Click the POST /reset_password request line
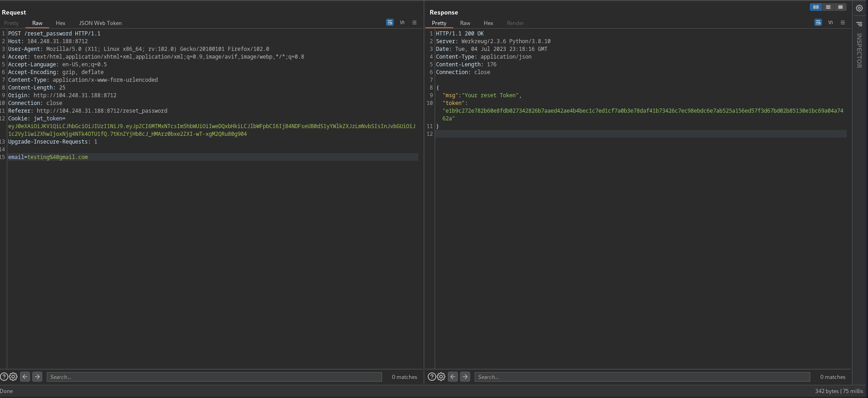Image resolution: width=868 pixels, height=398 pixels. tap(54, 34)
